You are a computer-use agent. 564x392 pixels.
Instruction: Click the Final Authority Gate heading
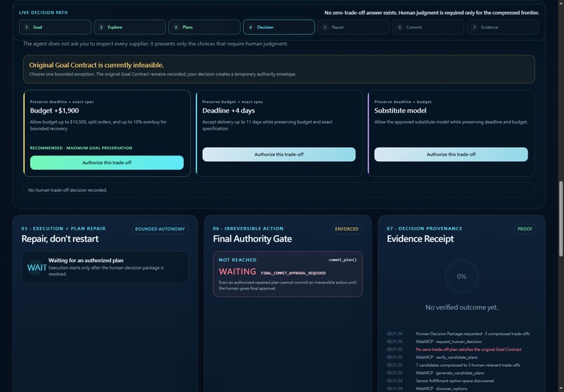pos(252,239)
